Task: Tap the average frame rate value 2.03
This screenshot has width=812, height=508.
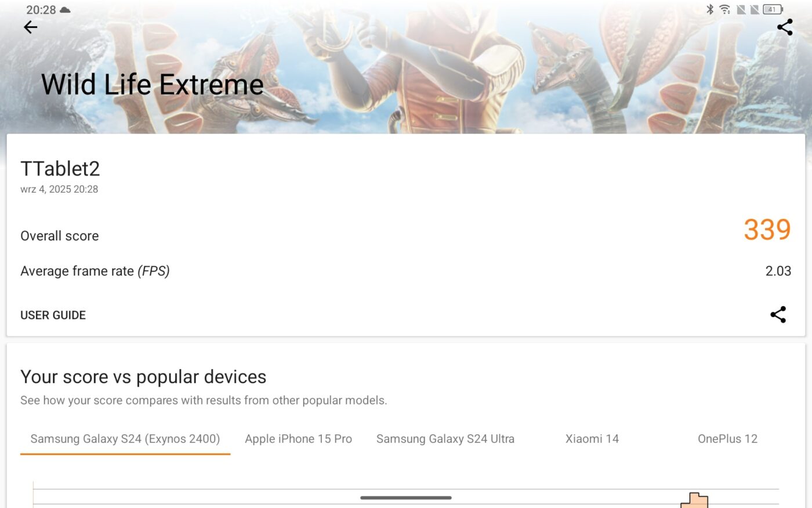Action: (778, 271)
